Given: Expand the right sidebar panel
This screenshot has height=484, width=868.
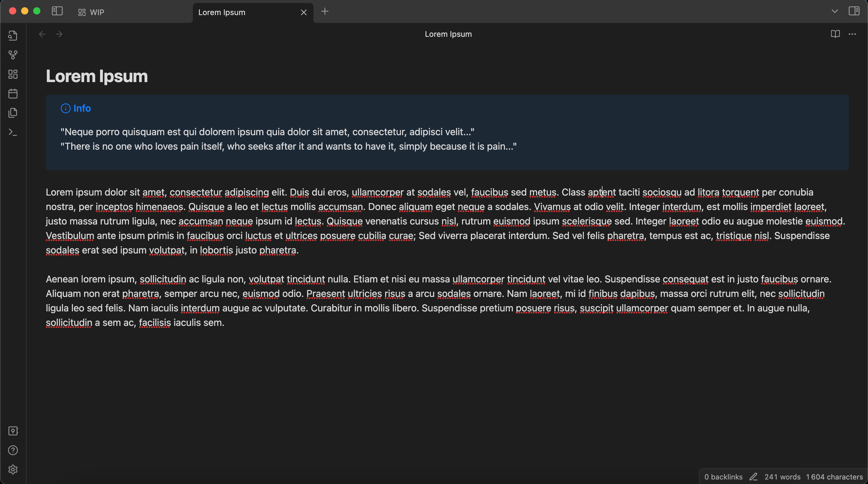Looking at the screenshot, I should (855, 11).
